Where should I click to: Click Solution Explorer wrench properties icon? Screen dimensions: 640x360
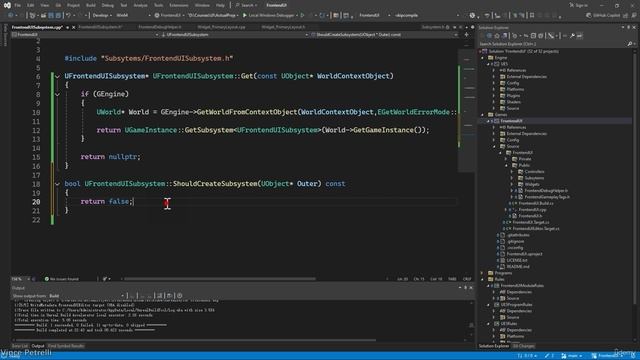point(572,36)
